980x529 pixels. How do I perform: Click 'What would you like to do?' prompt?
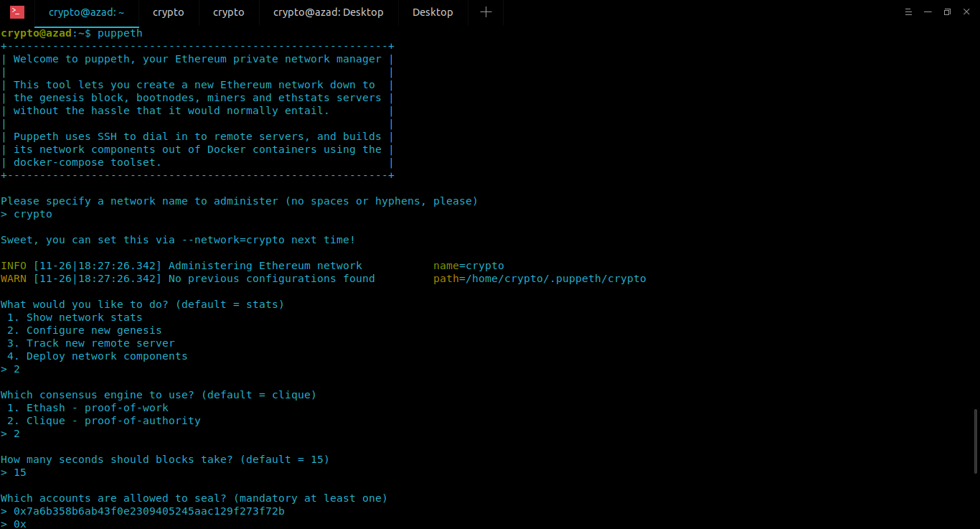pyautogui.click(x=142, y=304)
